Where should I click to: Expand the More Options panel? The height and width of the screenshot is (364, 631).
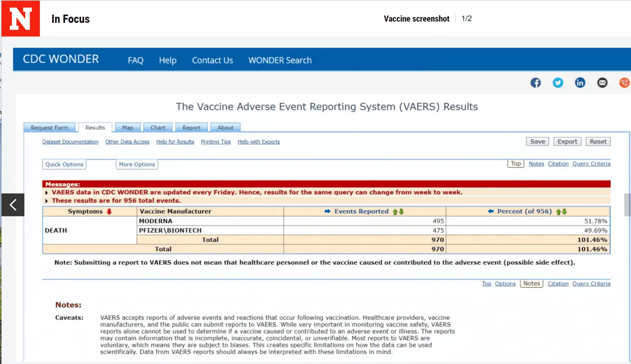point(137,164)
